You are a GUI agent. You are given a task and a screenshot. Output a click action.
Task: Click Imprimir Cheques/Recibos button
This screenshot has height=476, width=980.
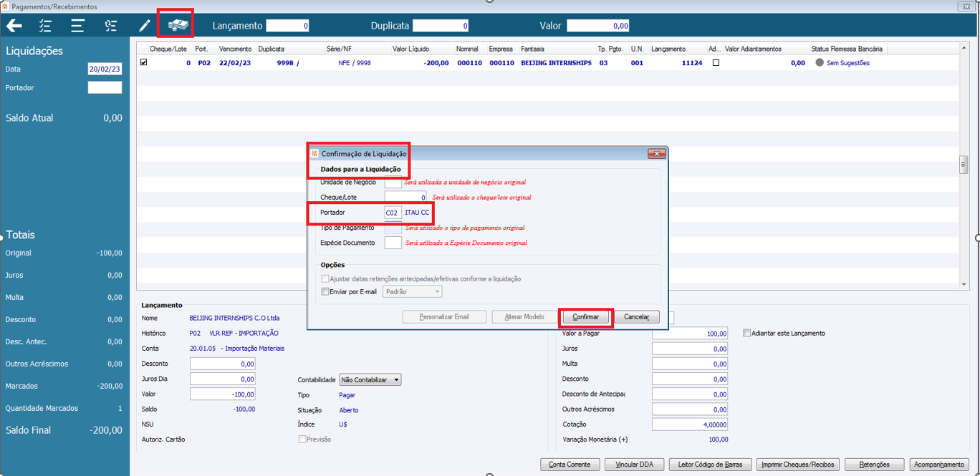pos(798,465)
